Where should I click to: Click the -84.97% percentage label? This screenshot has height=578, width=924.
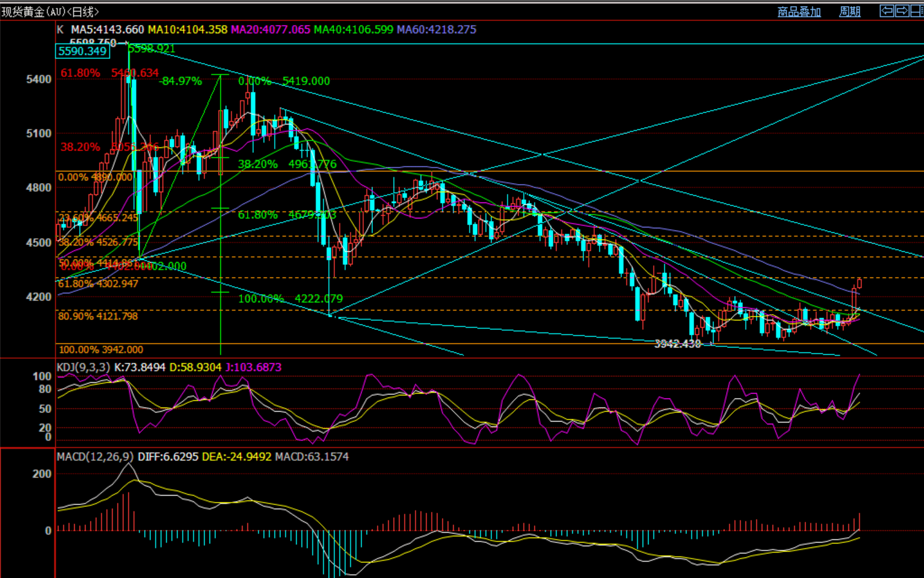tap(181, 81)
